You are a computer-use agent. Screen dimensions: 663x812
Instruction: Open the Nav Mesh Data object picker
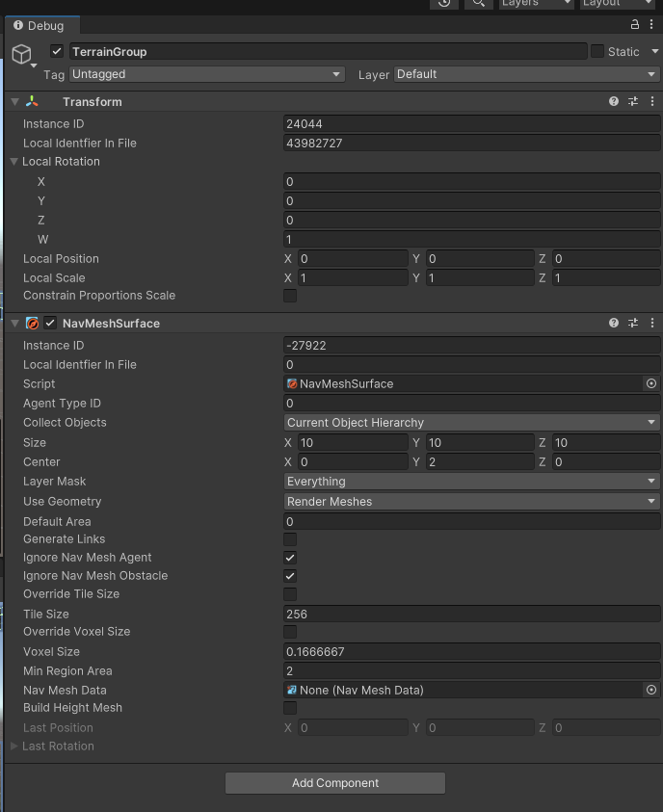click(x=651, y=690)
